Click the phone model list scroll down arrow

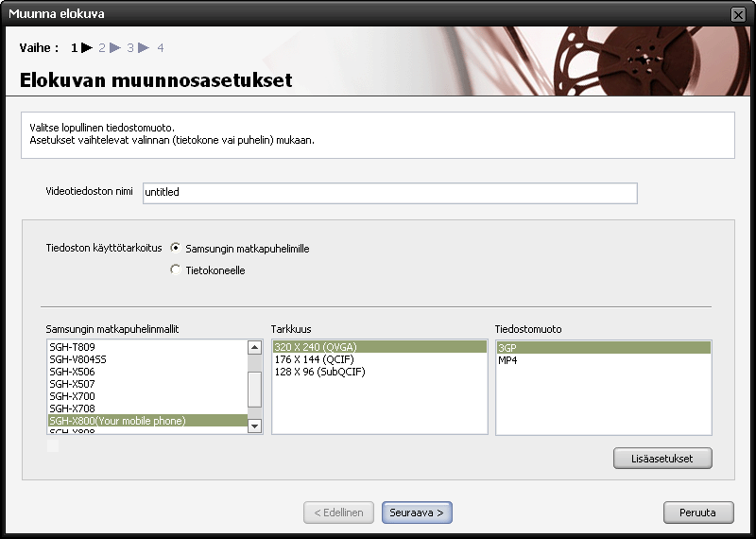(254, 426)
